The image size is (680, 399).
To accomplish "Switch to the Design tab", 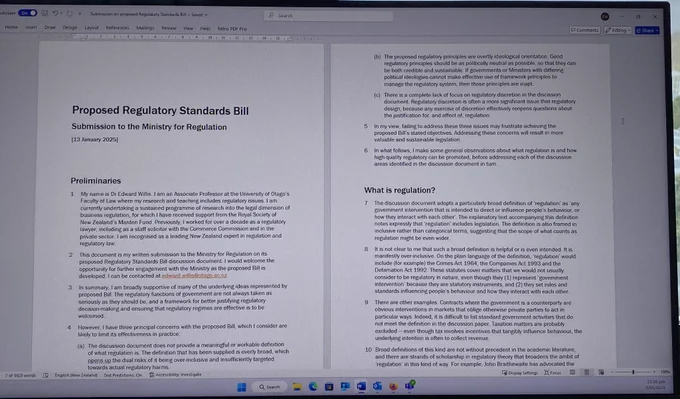I will tap(70, 27).
